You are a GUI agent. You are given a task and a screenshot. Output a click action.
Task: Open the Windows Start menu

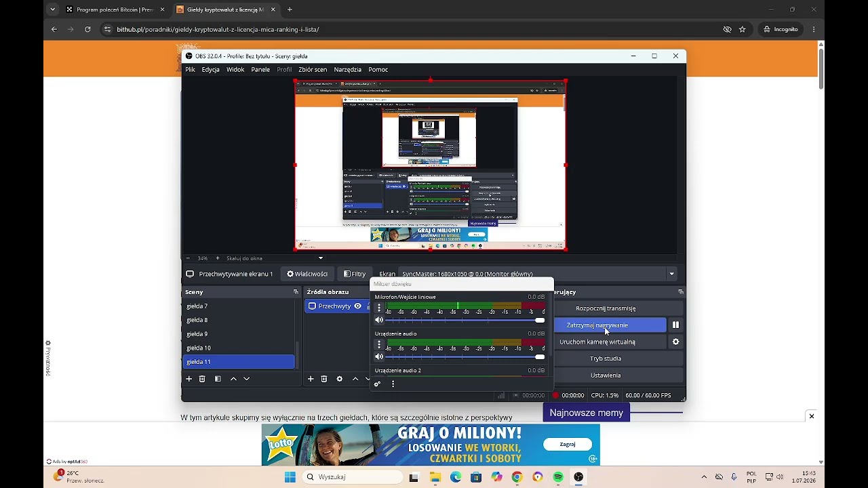[x=290, y=477]
